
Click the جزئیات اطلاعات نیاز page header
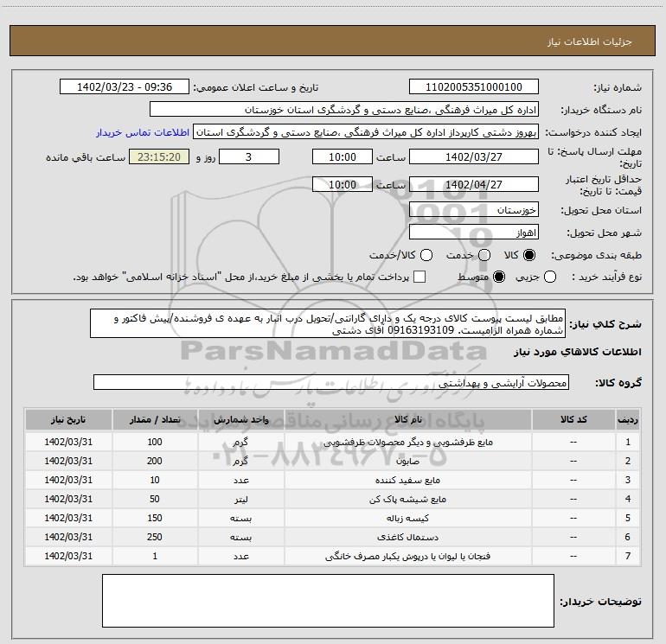(590, 41)
